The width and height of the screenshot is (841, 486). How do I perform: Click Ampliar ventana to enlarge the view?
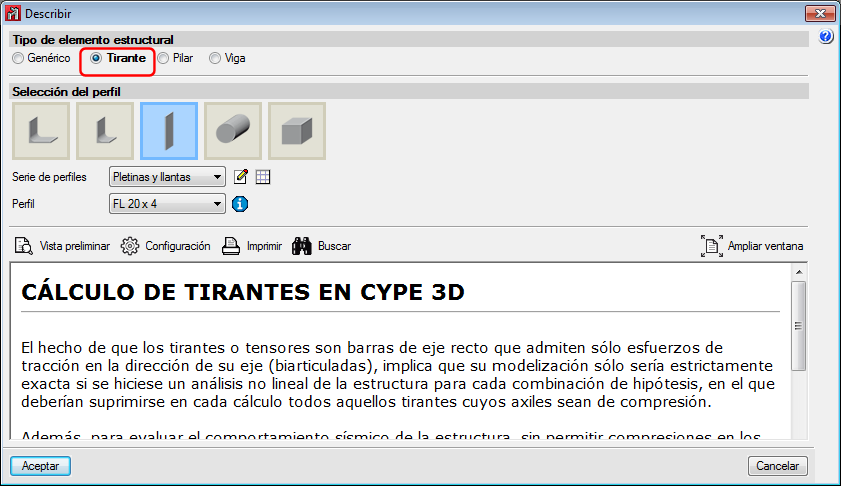click(752, 246)
